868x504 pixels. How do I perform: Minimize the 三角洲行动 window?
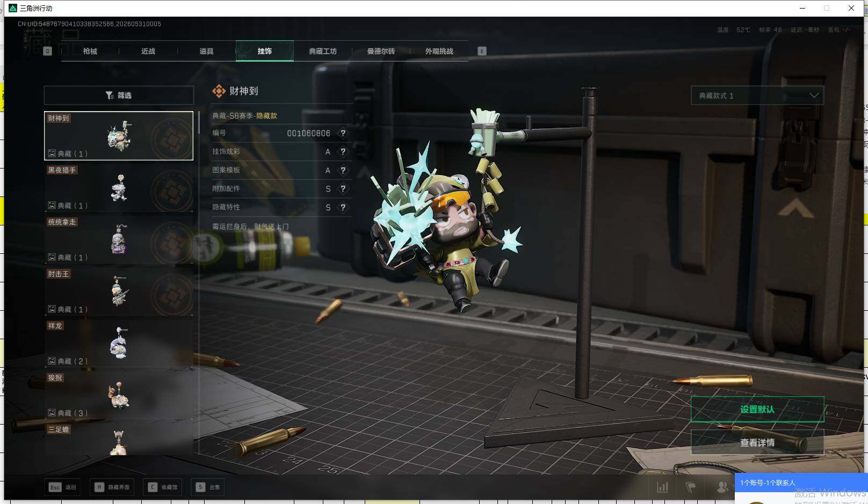802,8
